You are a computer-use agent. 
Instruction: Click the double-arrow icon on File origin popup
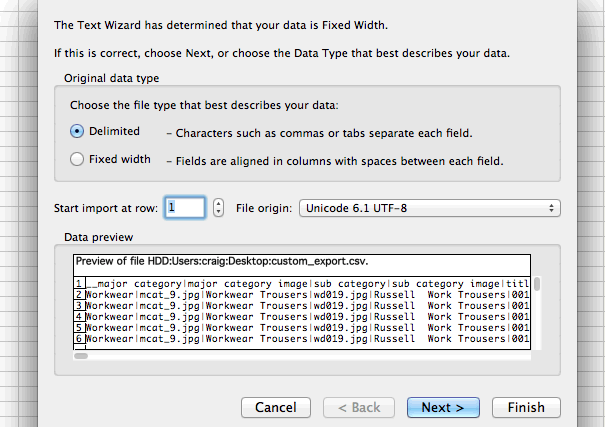tap(551, 208)
